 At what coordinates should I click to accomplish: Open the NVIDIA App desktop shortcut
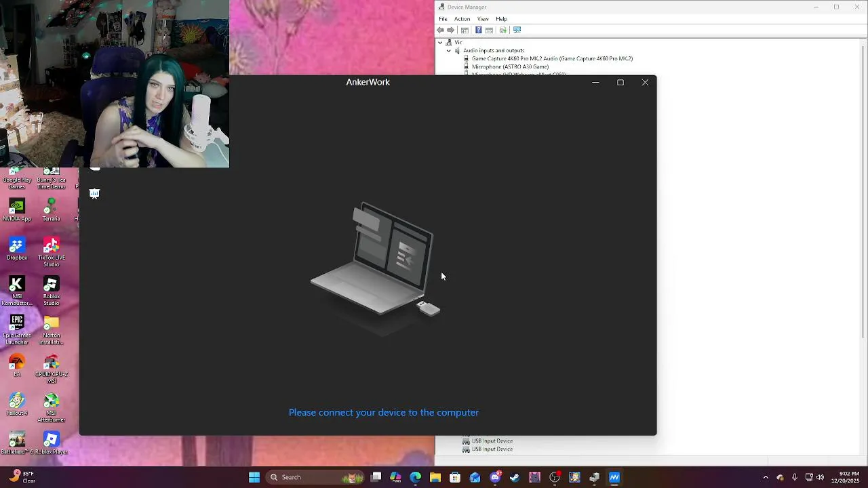pos(17,210)
